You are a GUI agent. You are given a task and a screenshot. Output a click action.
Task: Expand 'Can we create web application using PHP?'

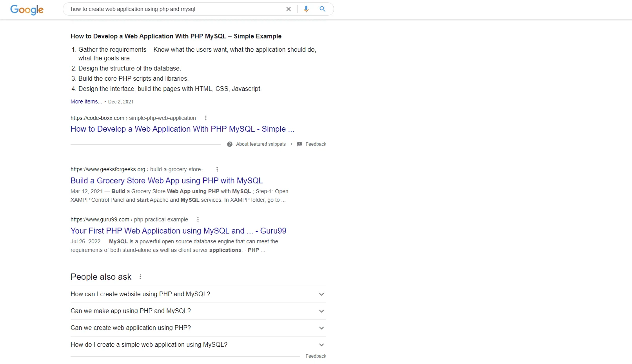198,328
